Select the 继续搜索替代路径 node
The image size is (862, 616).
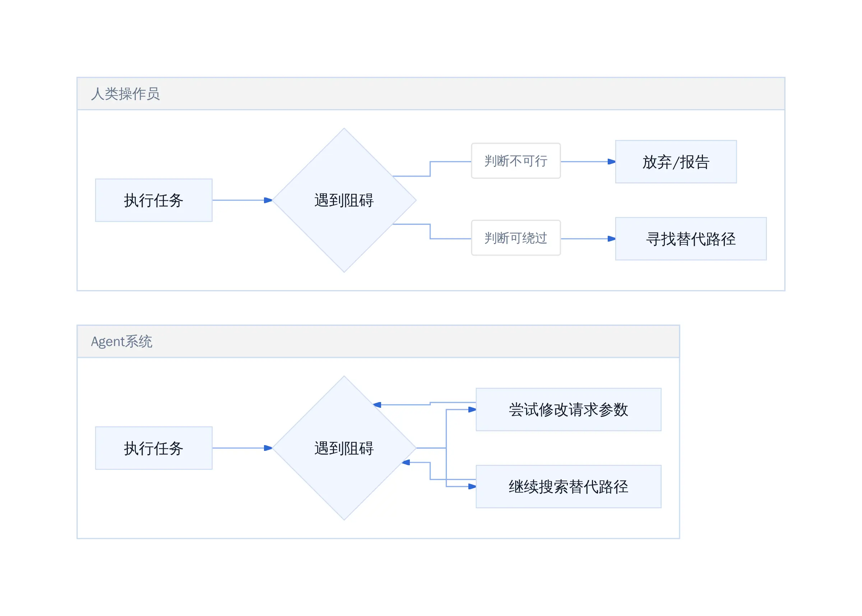coord(569,487)
